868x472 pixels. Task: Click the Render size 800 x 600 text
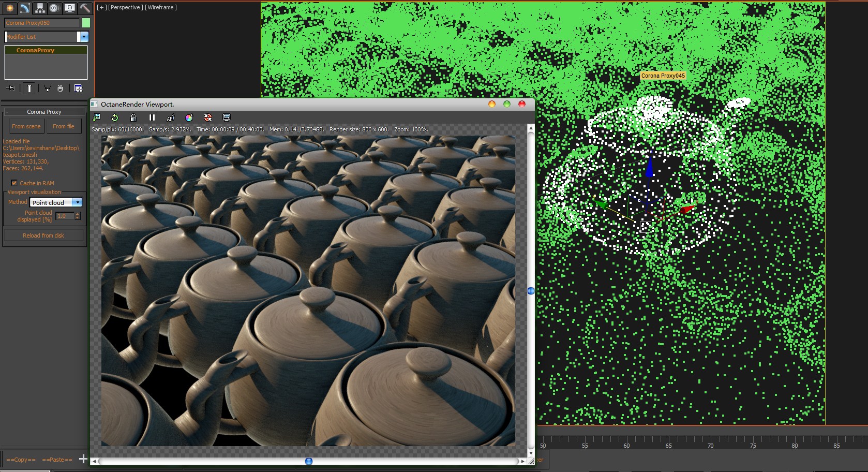[359, 129]
